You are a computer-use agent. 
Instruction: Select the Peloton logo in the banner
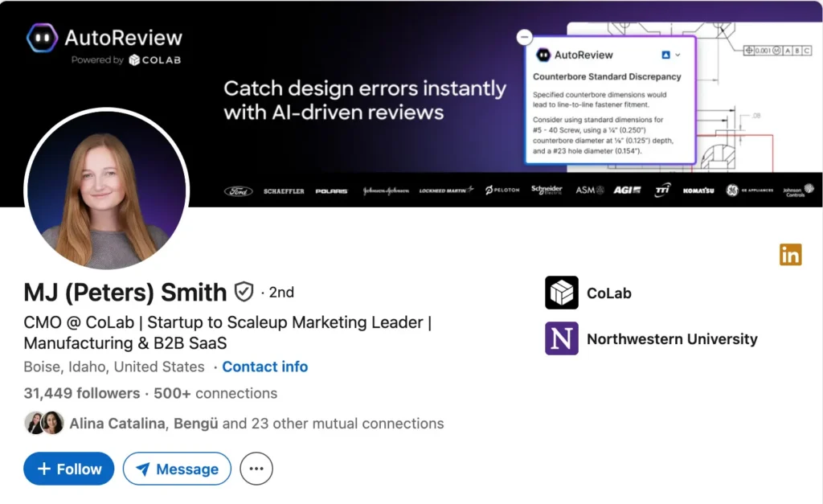pyautogui.click(x=502, y=191)
